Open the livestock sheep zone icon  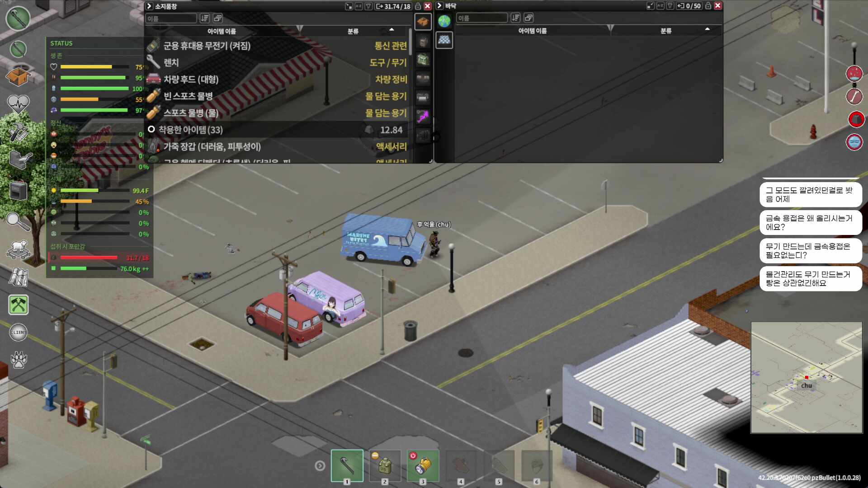point(18,249)
